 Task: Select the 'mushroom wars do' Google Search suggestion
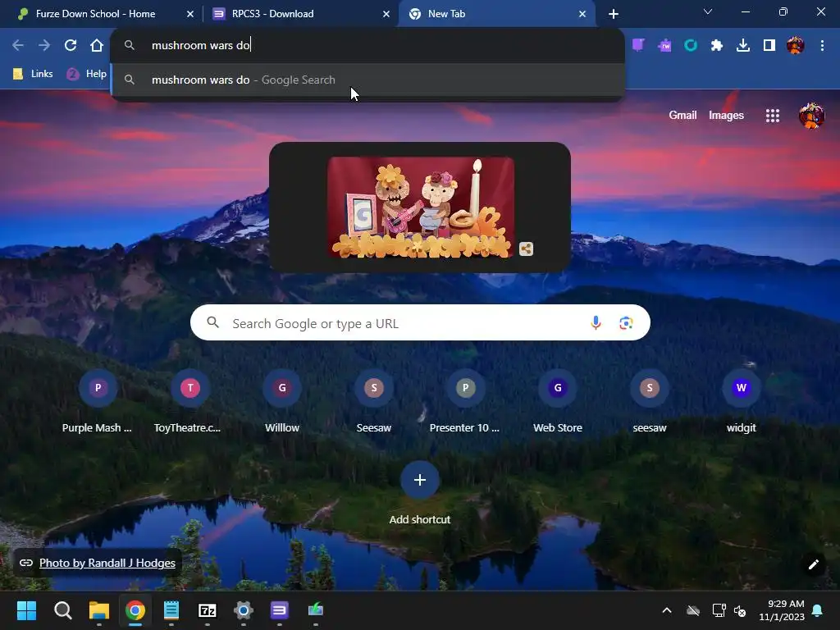[x=367, y=80]
